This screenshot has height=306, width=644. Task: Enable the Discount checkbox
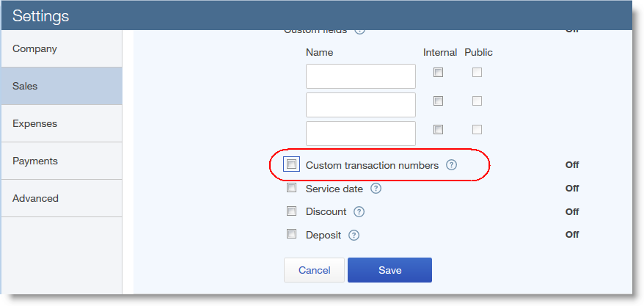coord(291,211)
